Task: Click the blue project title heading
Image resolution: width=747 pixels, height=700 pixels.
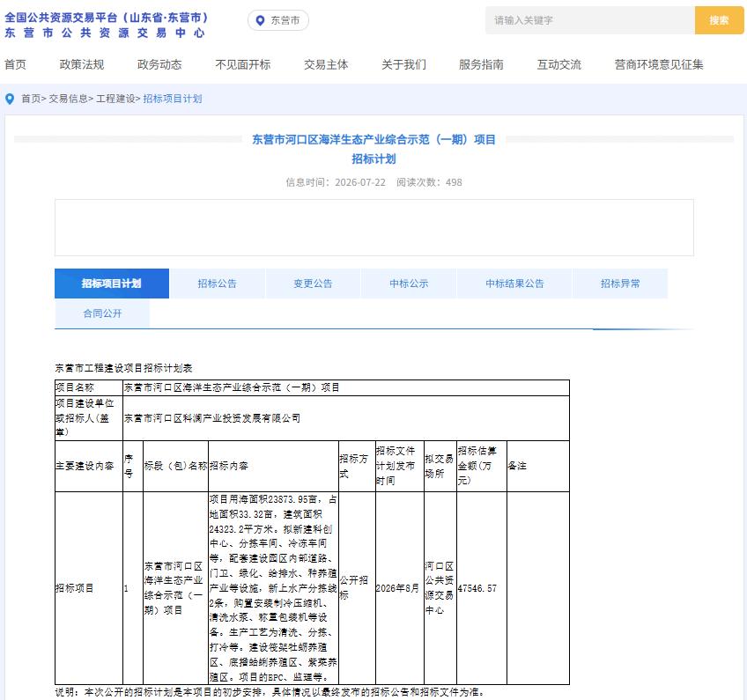Action: pyautogui.click(x=374, y=149)
